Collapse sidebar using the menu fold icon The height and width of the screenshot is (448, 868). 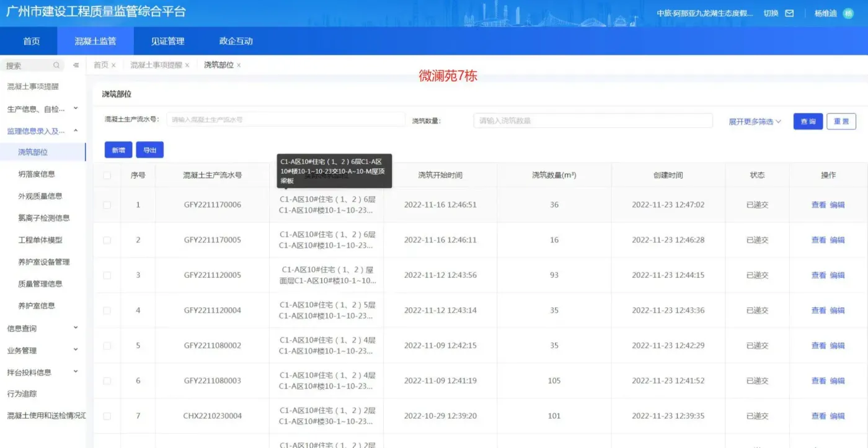pos(76,65)
